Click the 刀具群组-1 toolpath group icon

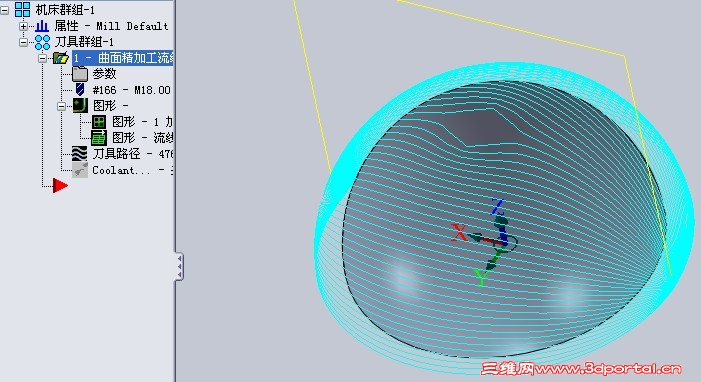(42, 42)
